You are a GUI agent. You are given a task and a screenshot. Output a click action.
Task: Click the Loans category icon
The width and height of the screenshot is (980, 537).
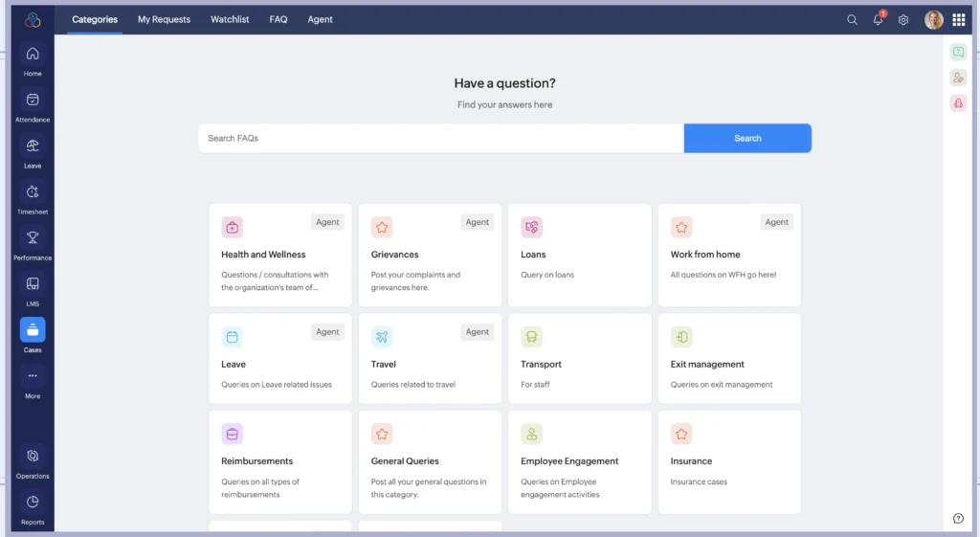coord(531,228)
